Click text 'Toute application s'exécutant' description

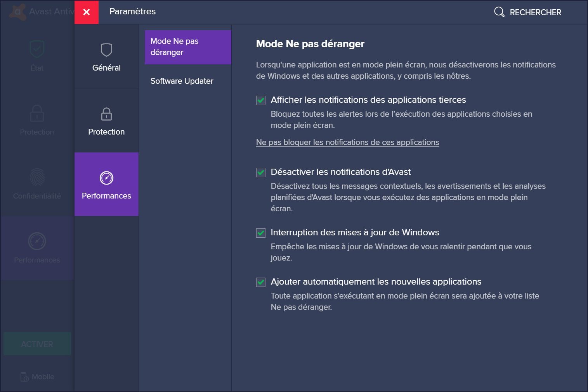point(405,301)
